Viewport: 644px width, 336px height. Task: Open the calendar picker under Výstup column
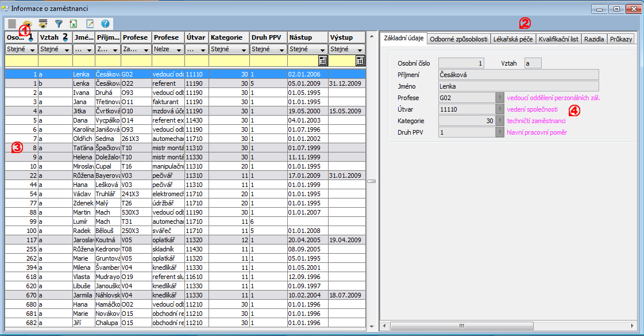(x=360, y=60)
